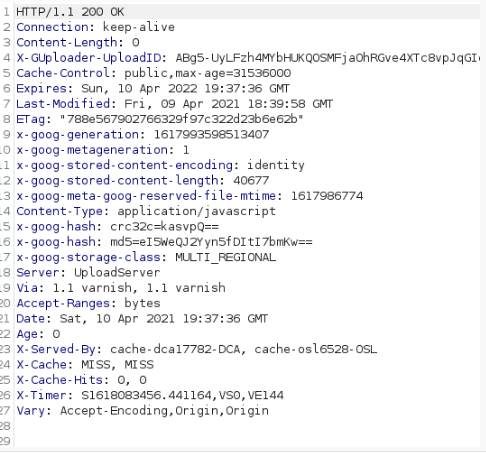Viewport: 486px width, 454px height.
Task: Select the X-Served-By cache value
Action: tap(244, 349)
